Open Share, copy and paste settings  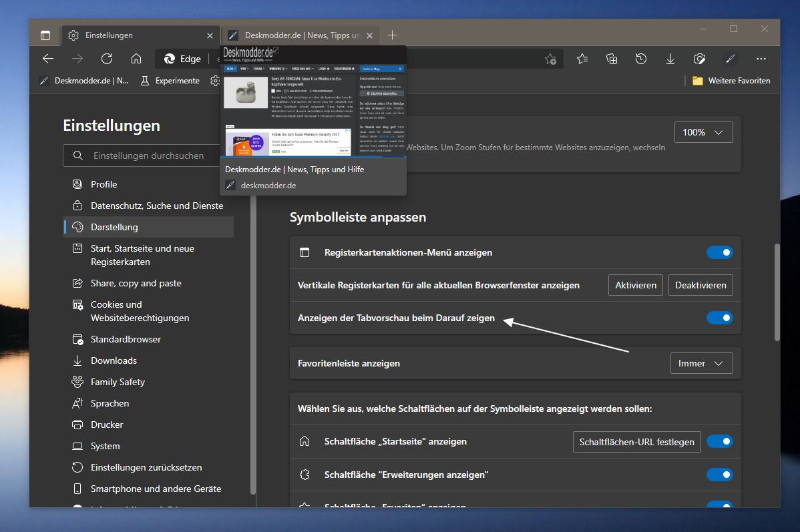[x=148, y=283]
